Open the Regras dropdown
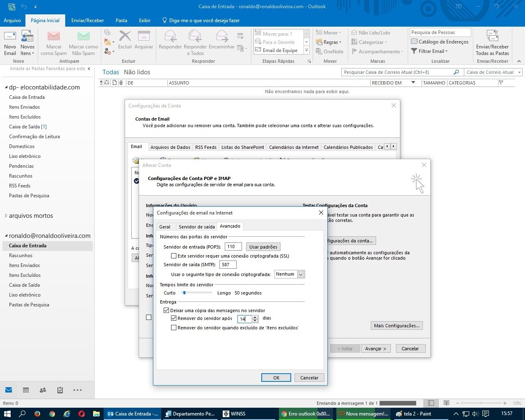The width and height of the screenshot is (525, 420). pyautogui.click(x=329, y=42)
